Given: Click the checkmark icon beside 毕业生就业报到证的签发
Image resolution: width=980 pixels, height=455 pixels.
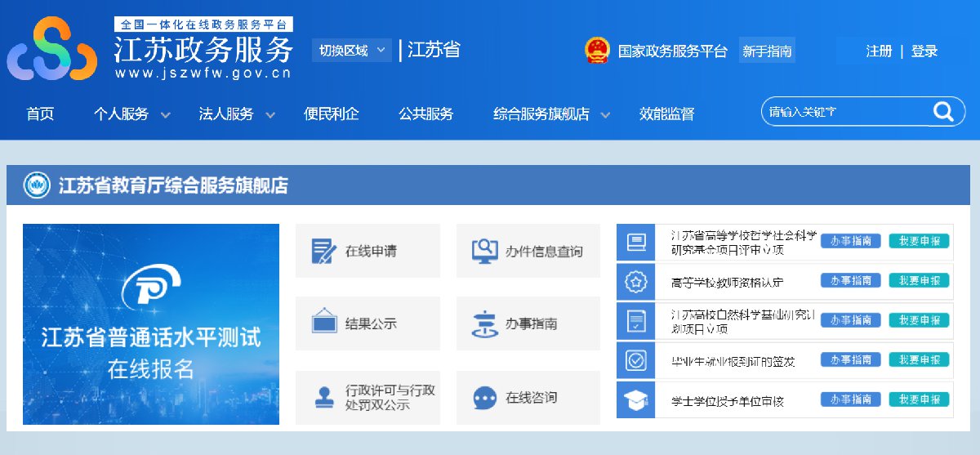Looking at the screenshot, I should [x=635, y=360].
